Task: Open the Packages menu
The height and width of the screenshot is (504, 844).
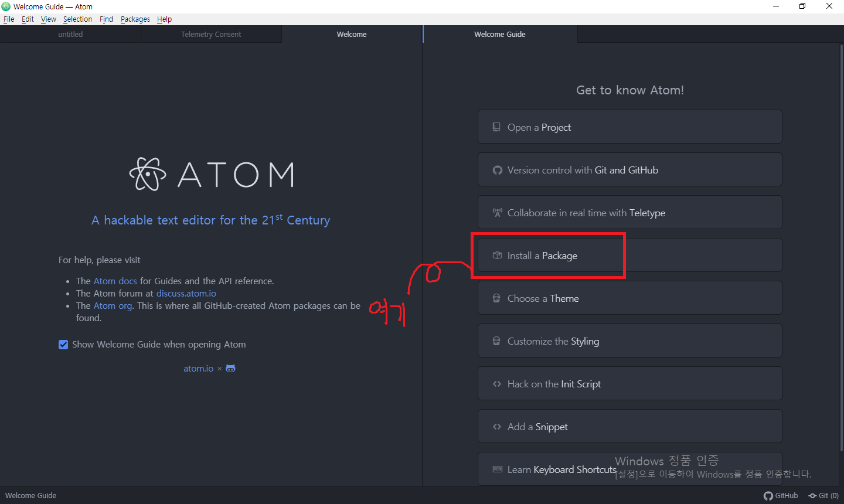Action: click(x=135, y=19)
